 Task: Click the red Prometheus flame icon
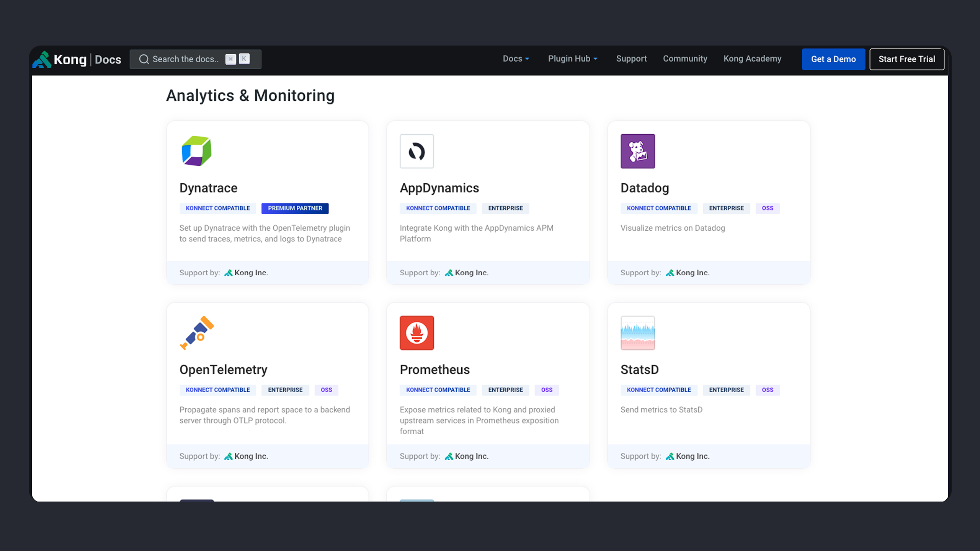click(416, 333)
